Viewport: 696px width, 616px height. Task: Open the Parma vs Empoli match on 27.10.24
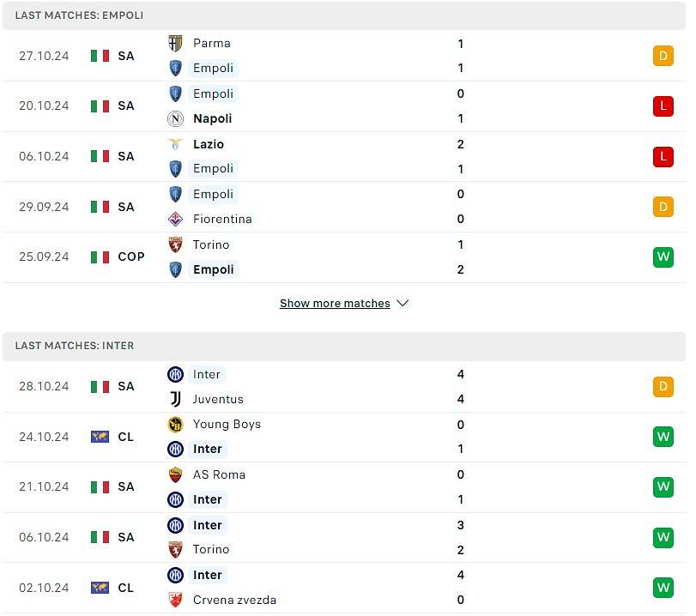click(x=343, y=56)
